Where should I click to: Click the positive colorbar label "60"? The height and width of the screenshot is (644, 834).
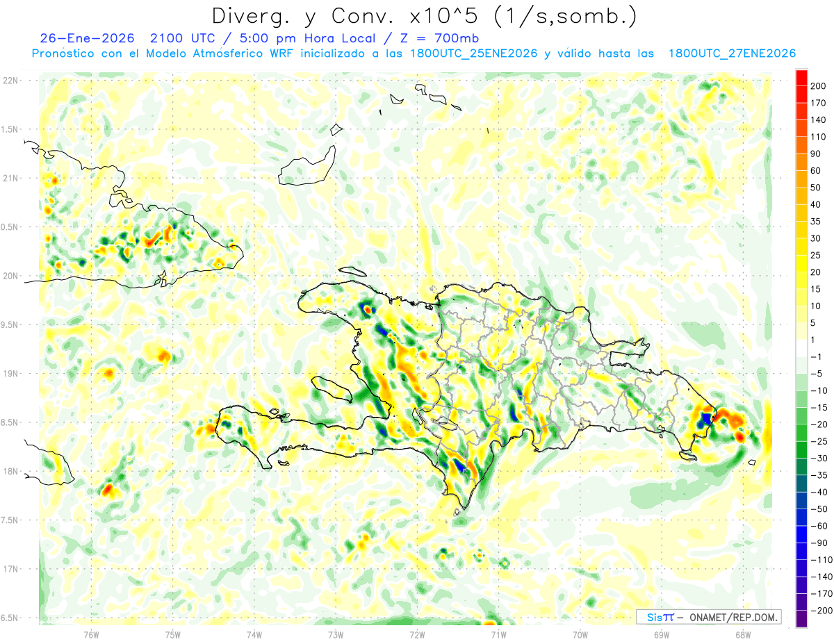coord(817,171)
